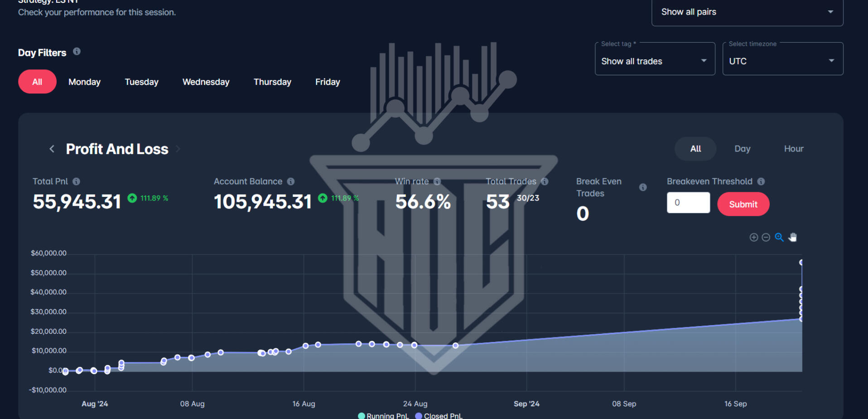This screenshot has height=419, width=868.
Task: Click the Total Pnl info icon
Action: (x=77, y=181)
